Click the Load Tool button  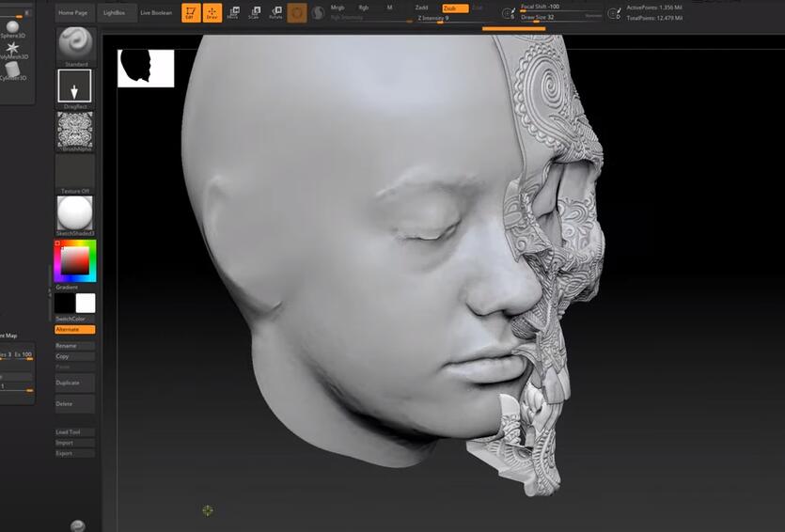[x=75, y=432]
